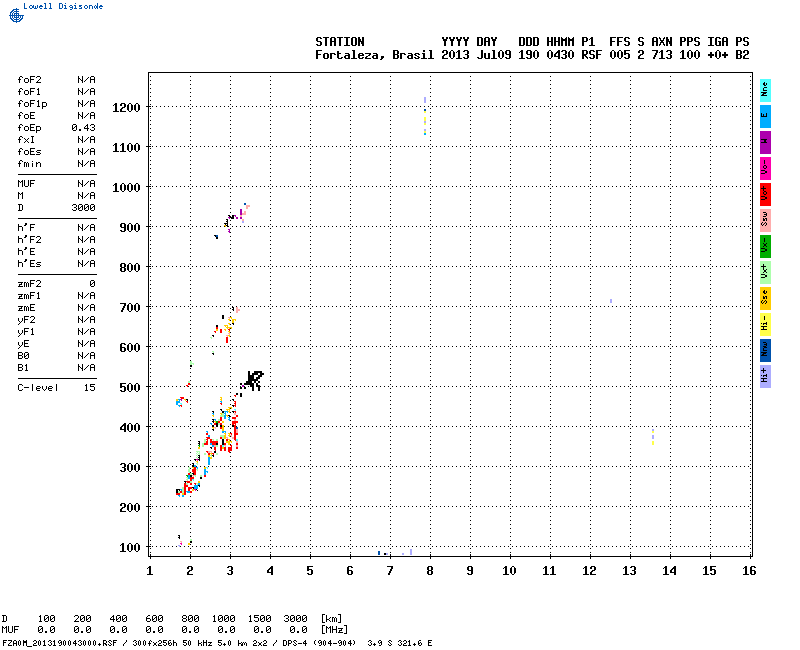Click the station name Fortaleza, Brasil
The height and width of the screenshot is (650, 800).
[374, 55]
